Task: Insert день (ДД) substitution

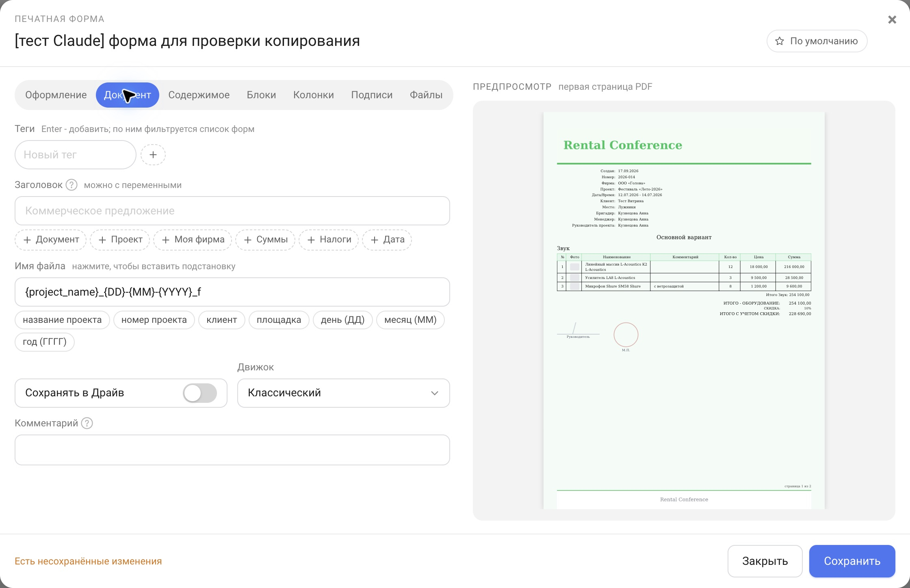Action: coord(343,320)
